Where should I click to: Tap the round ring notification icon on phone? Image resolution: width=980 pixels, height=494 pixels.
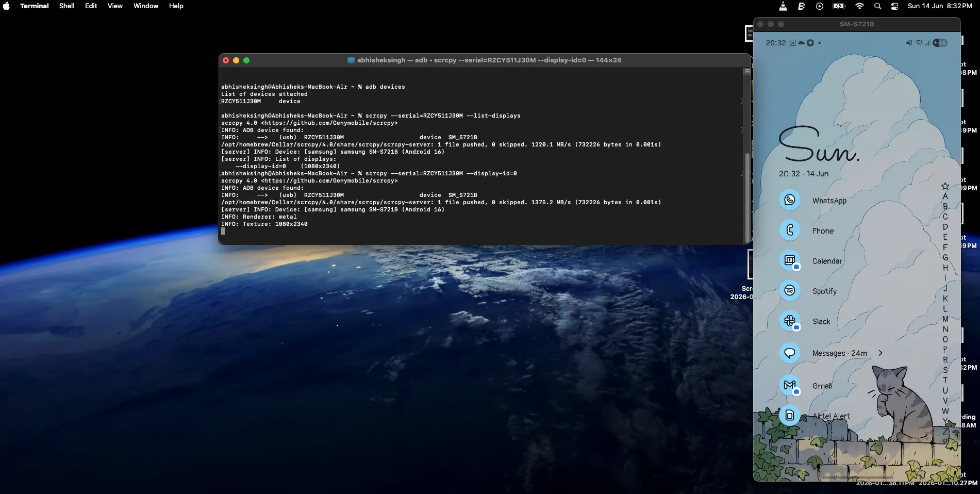point(810,43)
